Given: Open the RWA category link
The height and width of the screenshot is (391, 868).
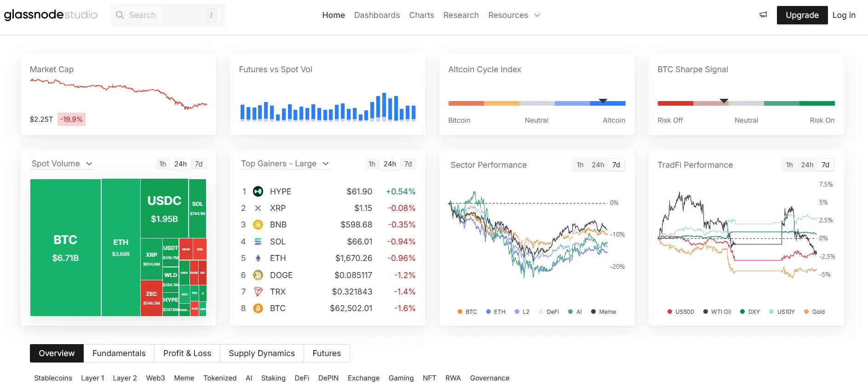Looking at the screenshot, I should [453, 378].
